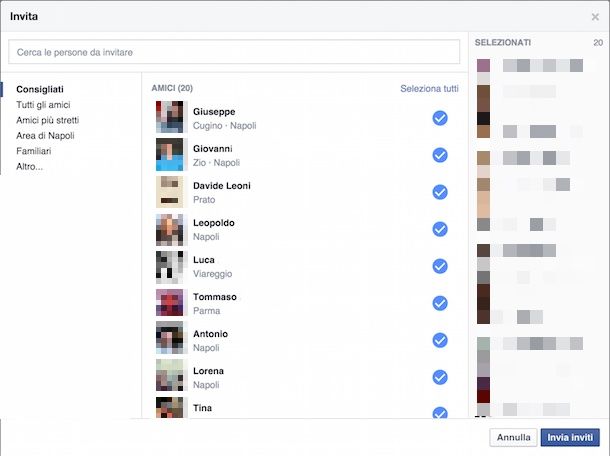Click Luca's profile picture
Viewport: 610px width, 456px height.
tap(170, 267)
